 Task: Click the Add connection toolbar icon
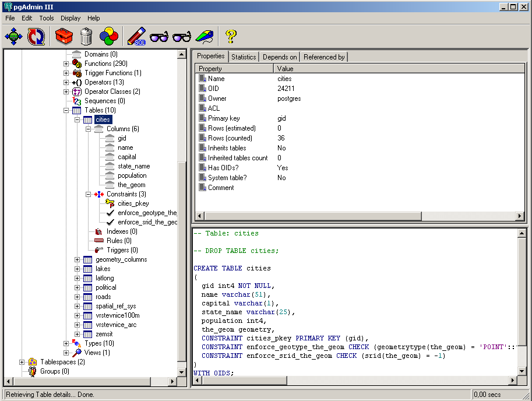13,36
